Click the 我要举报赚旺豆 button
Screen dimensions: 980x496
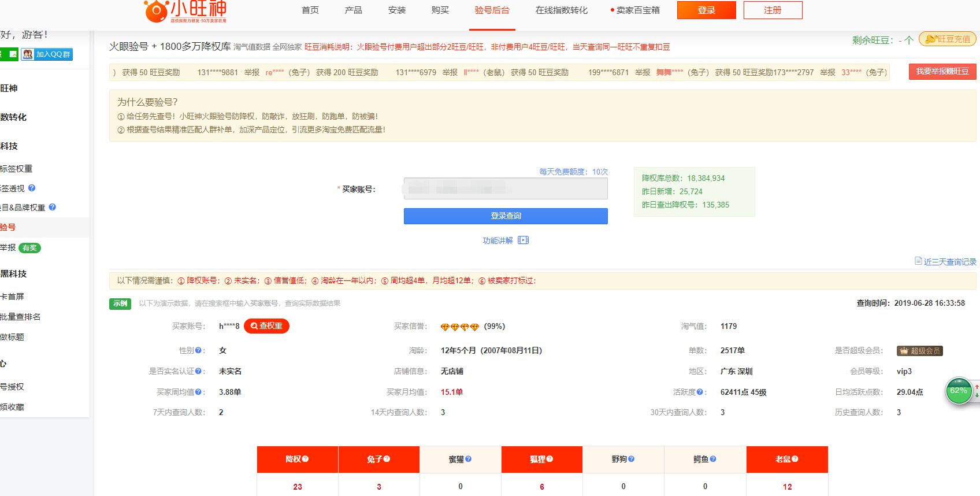point(942,72)
